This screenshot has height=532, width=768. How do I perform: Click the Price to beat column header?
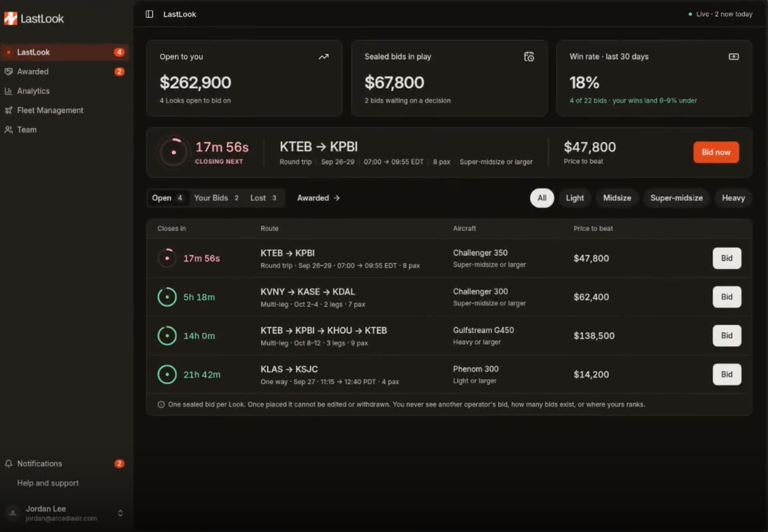click(x=593, y=228)
